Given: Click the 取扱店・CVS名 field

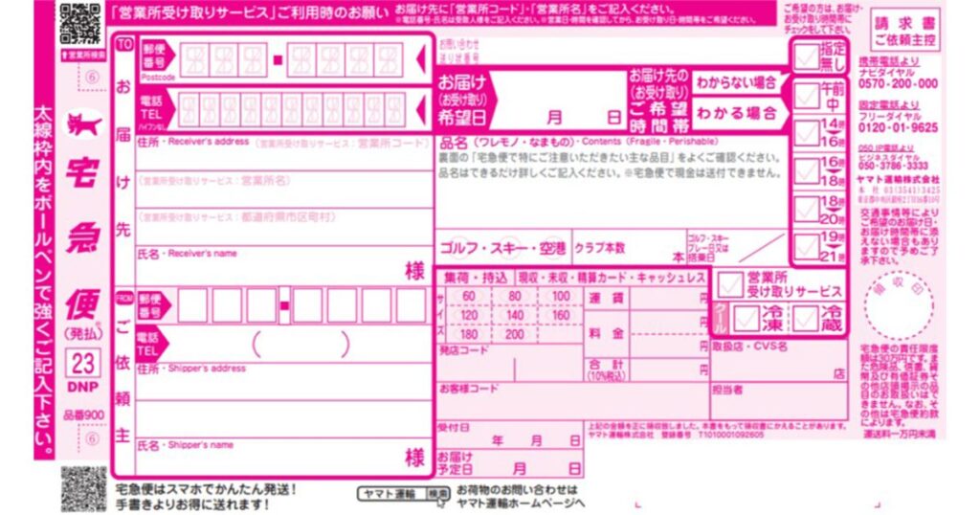Looking at the screenshot, I should tap(779, 361).
